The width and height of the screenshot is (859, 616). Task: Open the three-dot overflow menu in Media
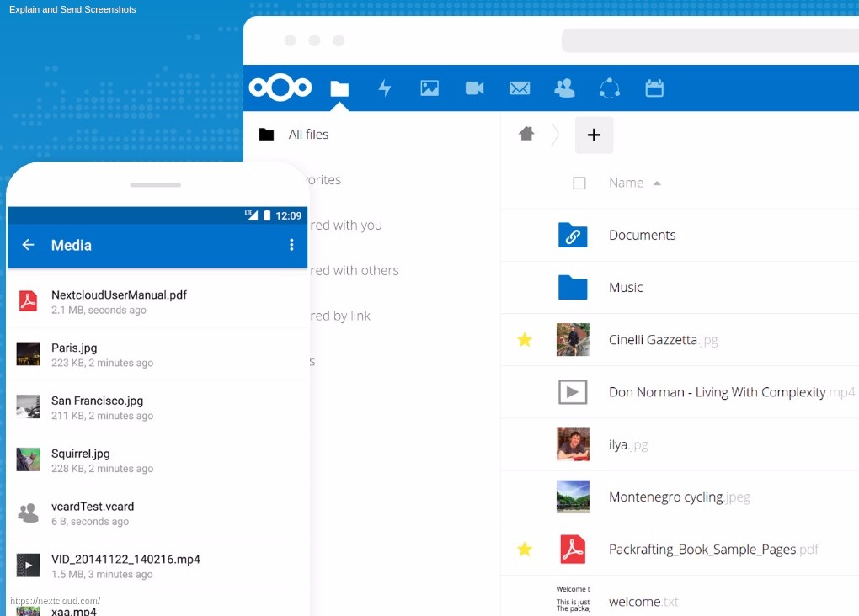(x=291, y=245)
